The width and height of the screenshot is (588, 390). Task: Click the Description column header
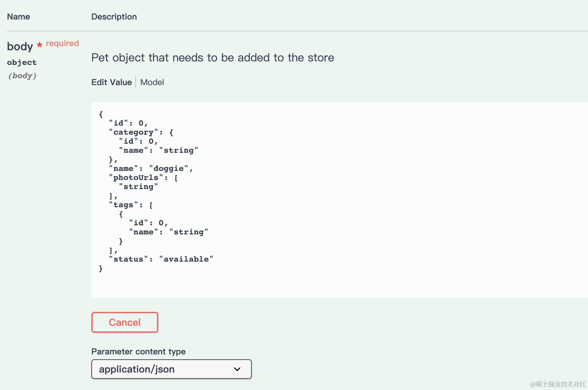114,17
